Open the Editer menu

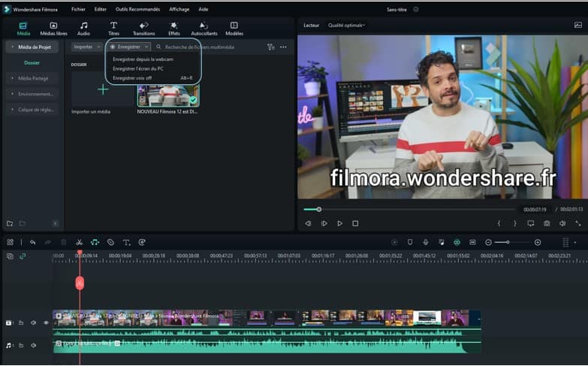coord(100,9)
